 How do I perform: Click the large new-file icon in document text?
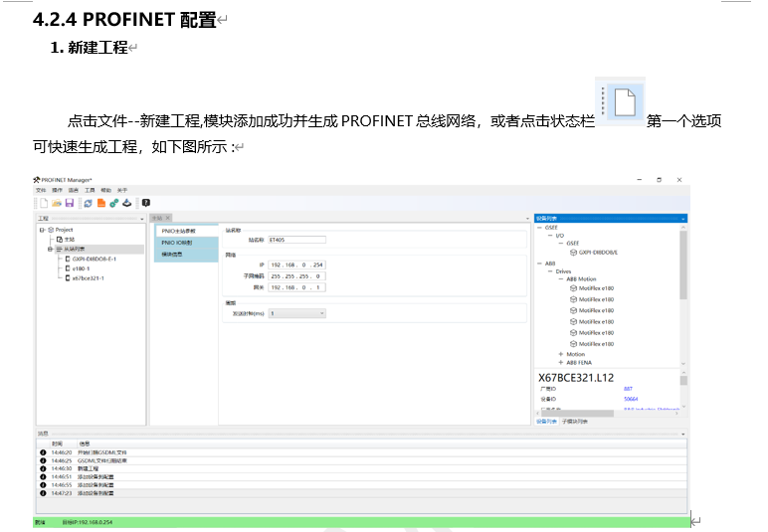[625, 101]
